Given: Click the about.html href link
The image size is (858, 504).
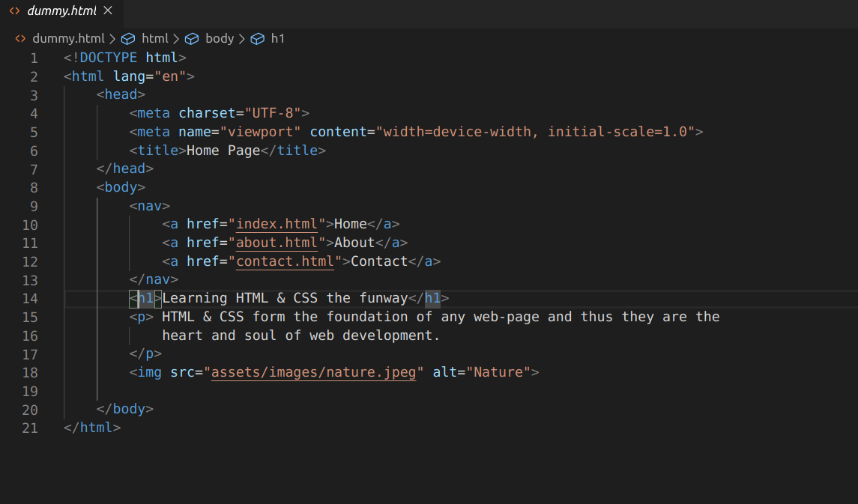Looking at the screenshot, I should tap(277, 243).
